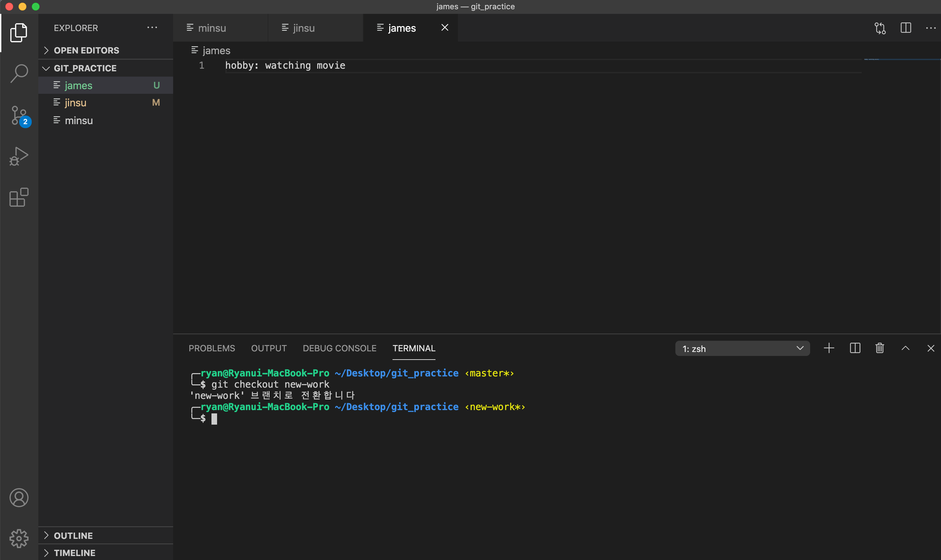Open the Accounts menu icon
This screenshot has height=560, width=941.
coord(19,497)
